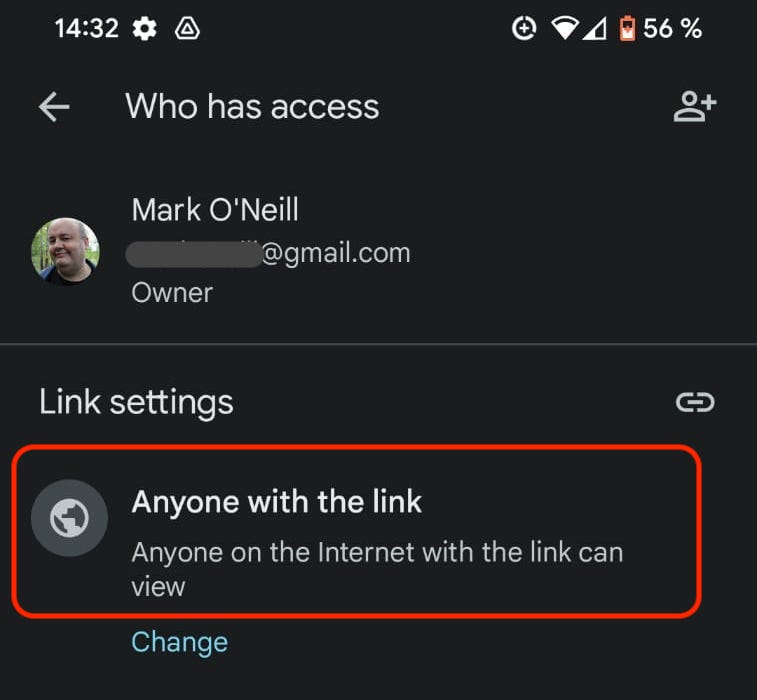Tap the Owner role label

click(172, 293)
